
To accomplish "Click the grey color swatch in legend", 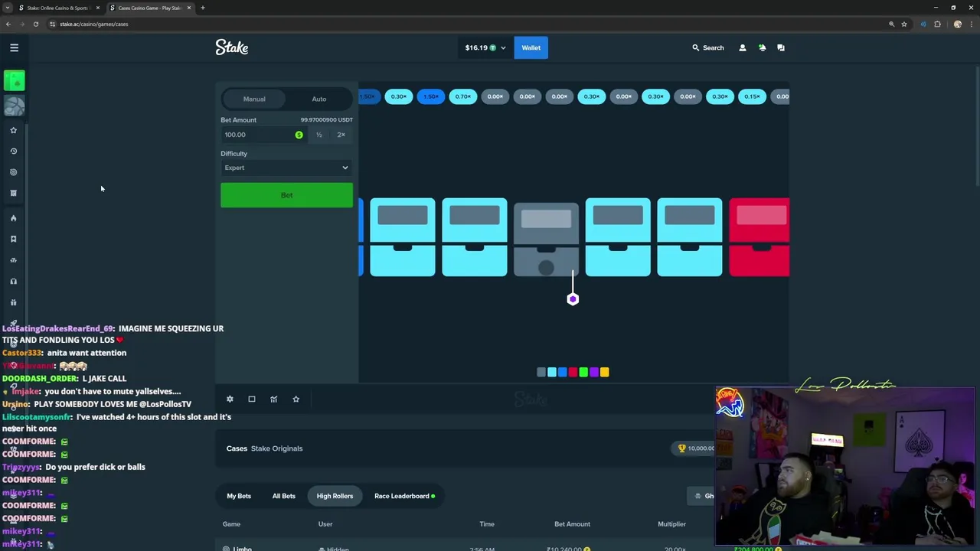I will (541, 372).
